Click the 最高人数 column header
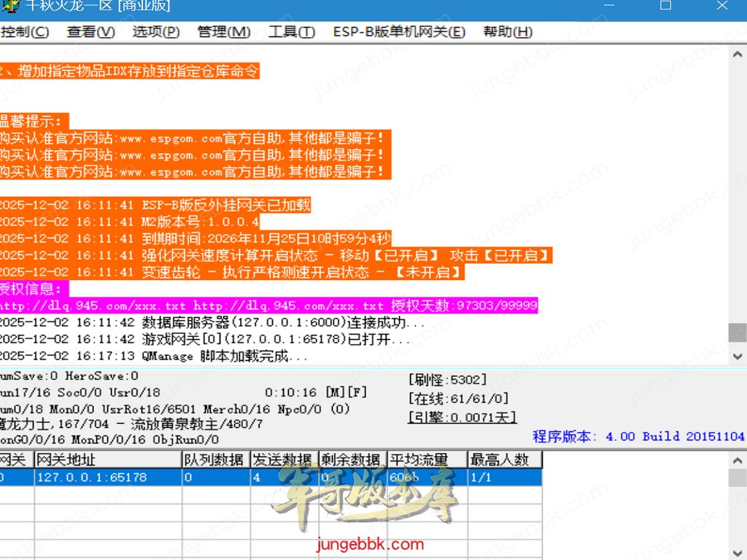This screenshot has height=560, width=747. point(504,459)
